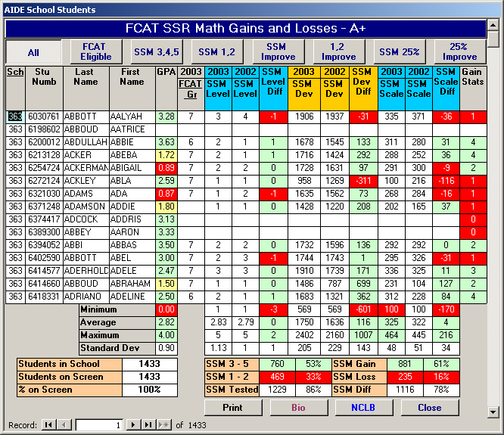Click SSM Scale Diff value -116
Screen dimensions: 504x435
446,181
